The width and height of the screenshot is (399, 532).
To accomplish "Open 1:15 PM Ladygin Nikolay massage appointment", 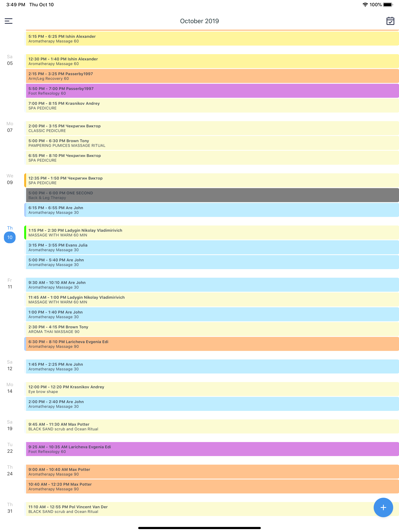I will pos(212,233).
